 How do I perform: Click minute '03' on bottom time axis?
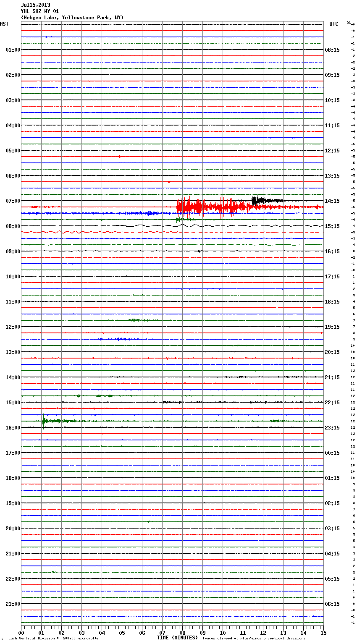coord(81,633)
